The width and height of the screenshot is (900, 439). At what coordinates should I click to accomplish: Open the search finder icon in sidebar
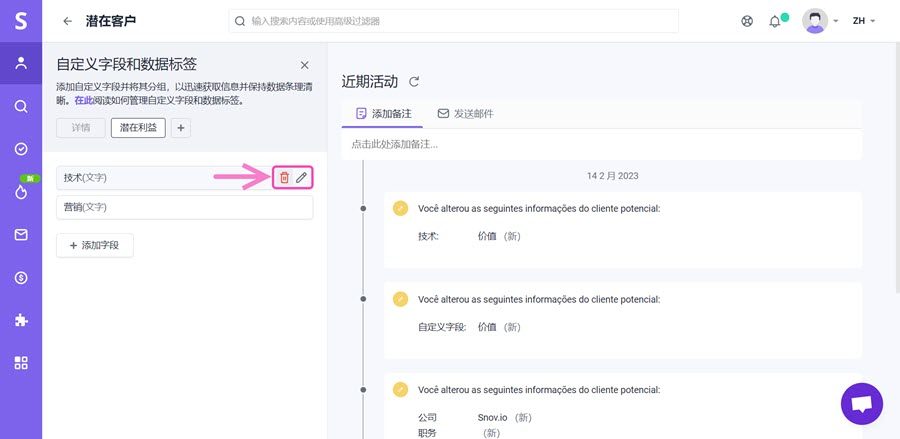tap(21, 106)
